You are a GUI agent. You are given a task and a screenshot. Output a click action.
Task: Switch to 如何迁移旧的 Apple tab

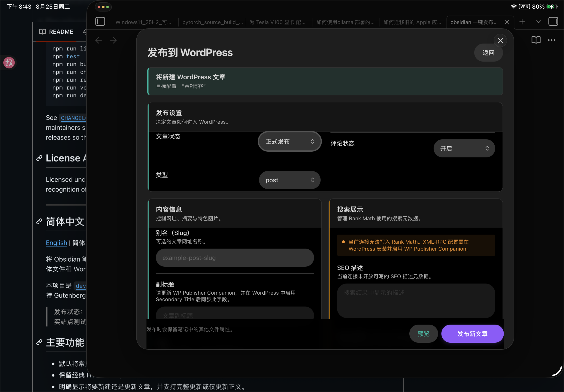[x=412, y=22]
